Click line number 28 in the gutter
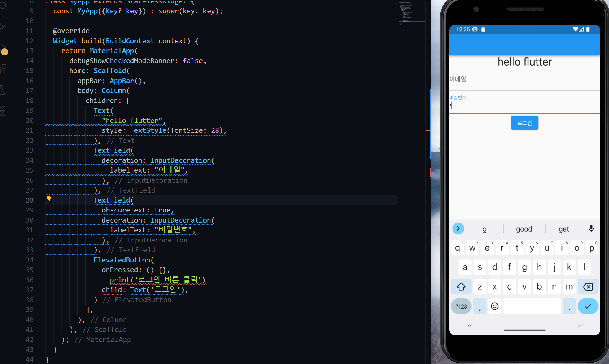Screen dimensions: 609x364 click(29, 200)
